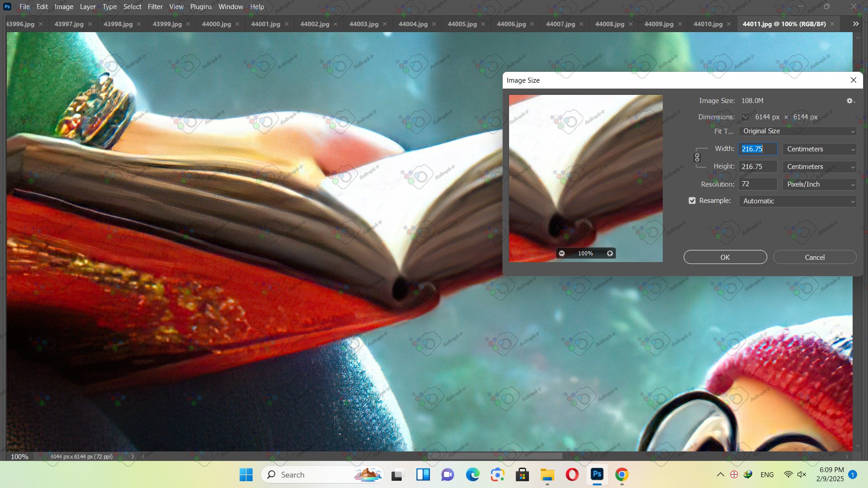This screenshot has height=488, width=868.
Task: Click the vertical scrollbar down arrow
Action: 858,446
